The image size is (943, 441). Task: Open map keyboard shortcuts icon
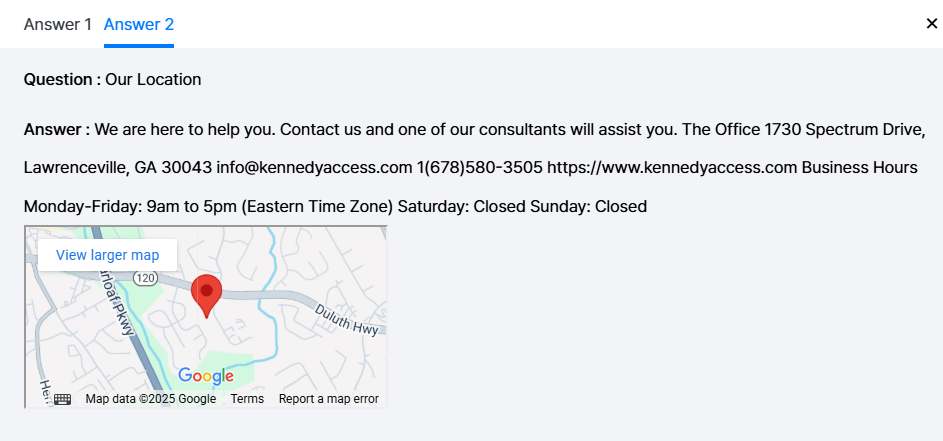click(x=62, y=399)
